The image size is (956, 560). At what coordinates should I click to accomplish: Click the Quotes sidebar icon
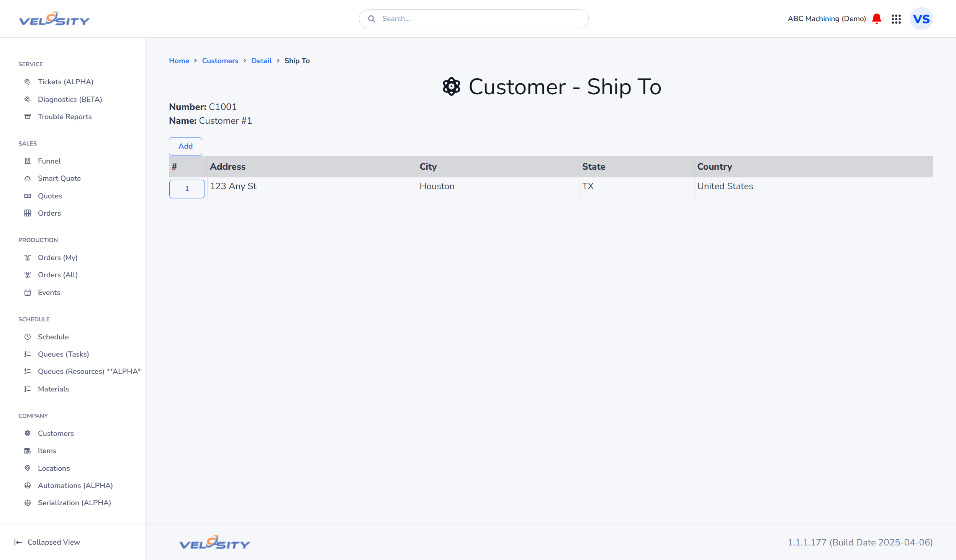[28, 196]
